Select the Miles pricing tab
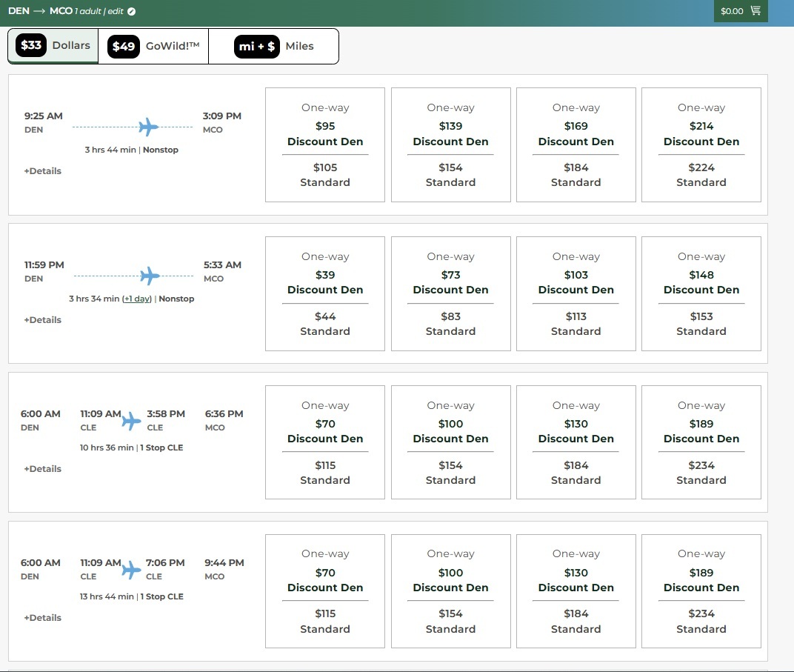 (x=274, y=46)
